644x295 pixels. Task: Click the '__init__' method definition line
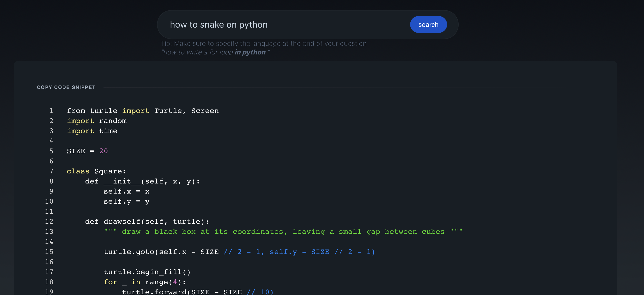[x=142, y=181]
